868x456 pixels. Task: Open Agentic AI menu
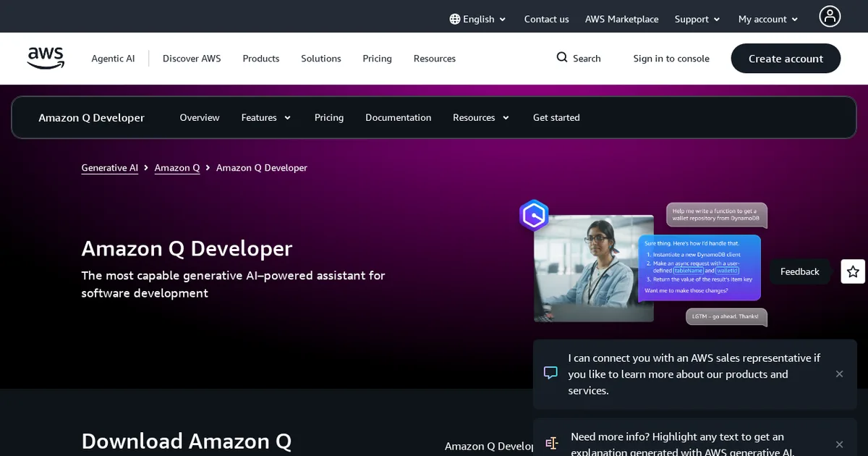pyautogui.click(x=113, y=59)
